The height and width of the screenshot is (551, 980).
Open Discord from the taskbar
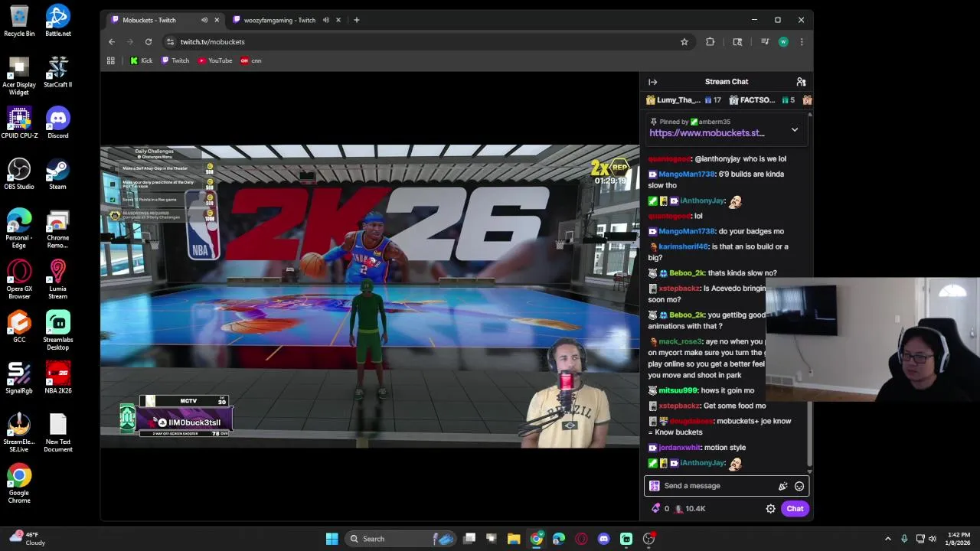(x=603, y=539)
